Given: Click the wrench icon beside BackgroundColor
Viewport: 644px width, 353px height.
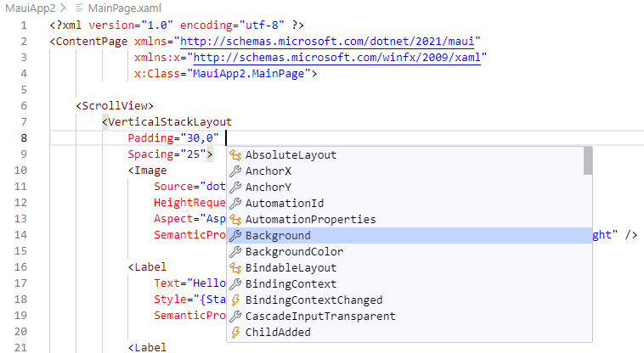Looking at the screenshot, I should [x=235, y=252].
